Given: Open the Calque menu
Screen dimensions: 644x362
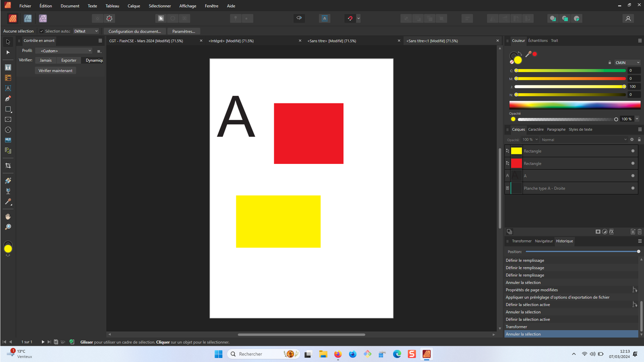Looking at the screenshot, I should [x=134, y=6].
